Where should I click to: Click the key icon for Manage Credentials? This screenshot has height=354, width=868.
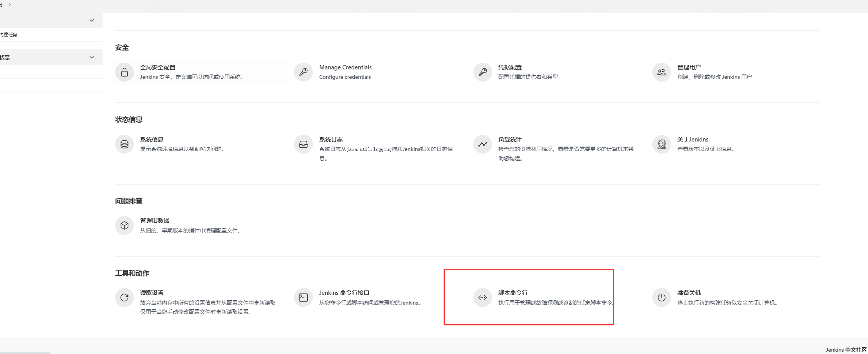[303, 72]
